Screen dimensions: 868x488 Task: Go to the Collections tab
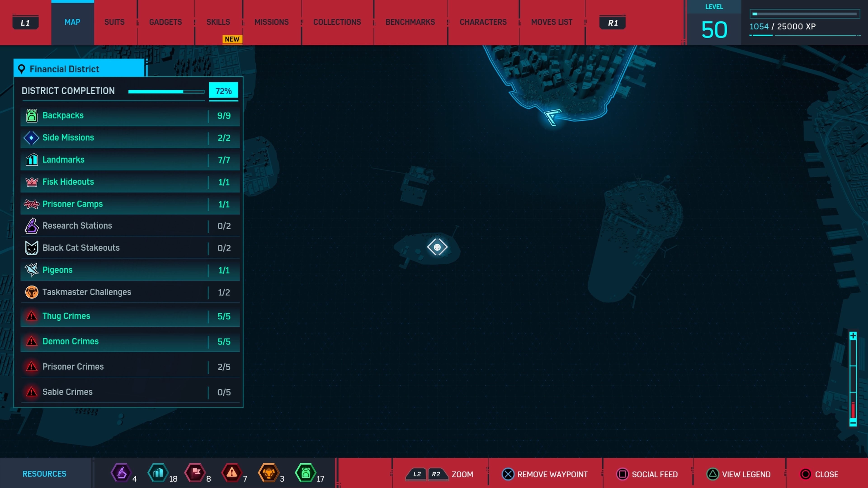(337, 22)
